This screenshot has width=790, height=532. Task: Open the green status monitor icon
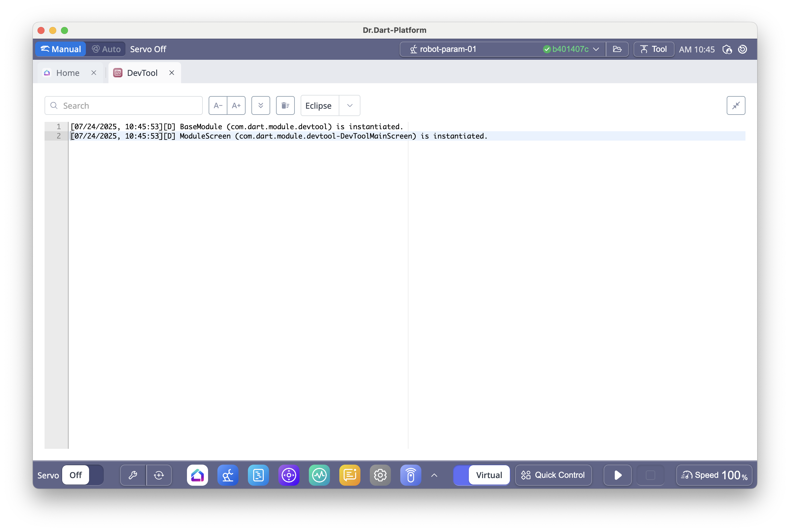[x=319, y=475]
